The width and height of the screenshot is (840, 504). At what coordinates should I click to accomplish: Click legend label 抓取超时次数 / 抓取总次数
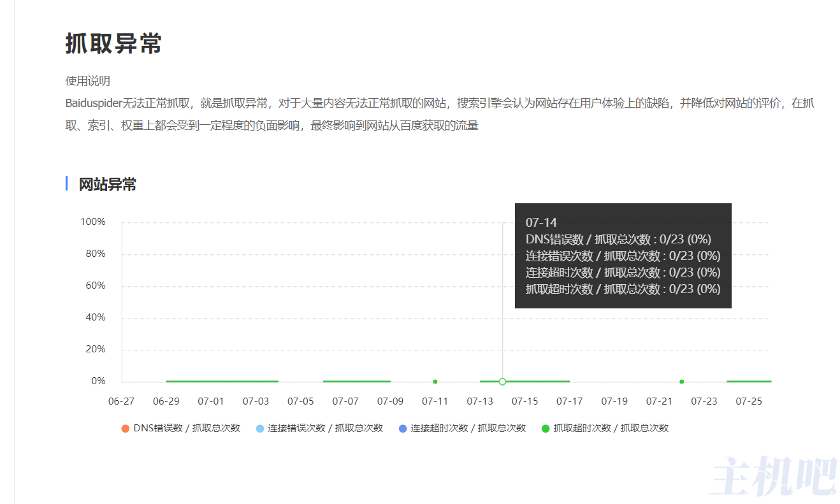click(x=611, y=428)
